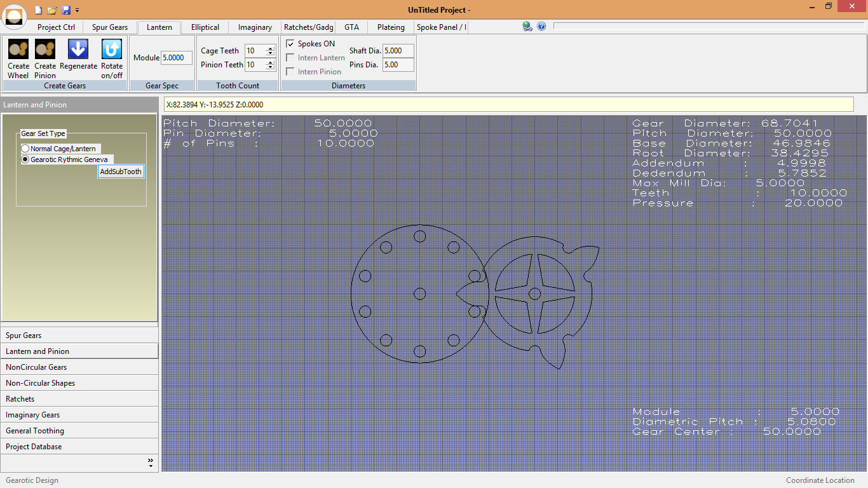Click the Module value input field

(x=176, y=58)
